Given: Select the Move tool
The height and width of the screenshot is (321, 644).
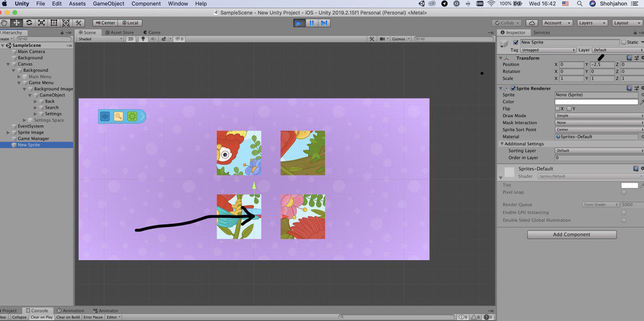Looking at the screenshot, I should point(17,23).
